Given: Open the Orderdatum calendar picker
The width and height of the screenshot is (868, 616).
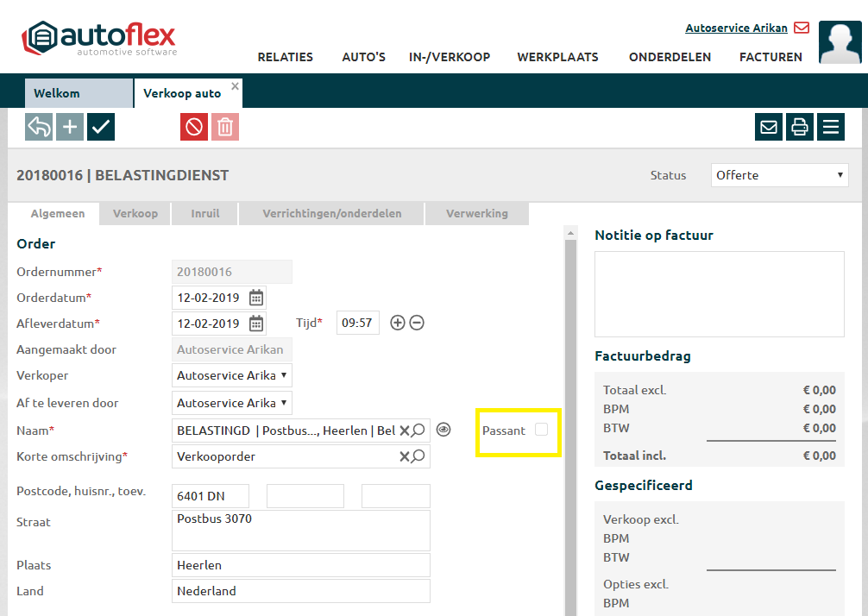Looking at the screenshot, I should (x=256, y=298).
